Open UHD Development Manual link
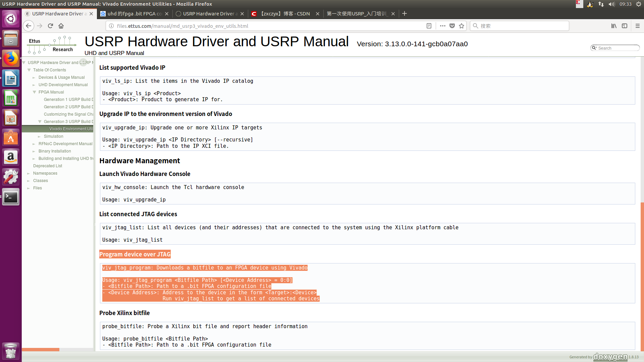The image size is (644, 362). pos(63,85)
